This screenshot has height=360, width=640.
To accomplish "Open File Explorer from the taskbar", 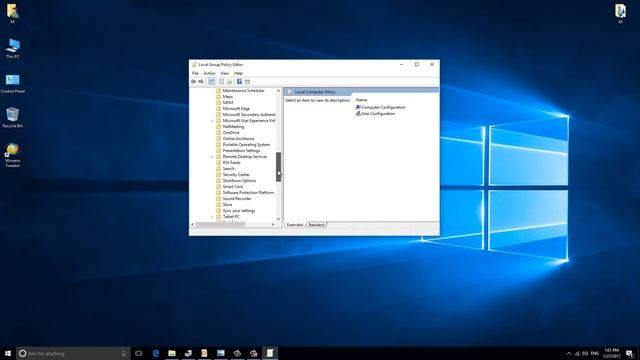I will coord(172,353).
